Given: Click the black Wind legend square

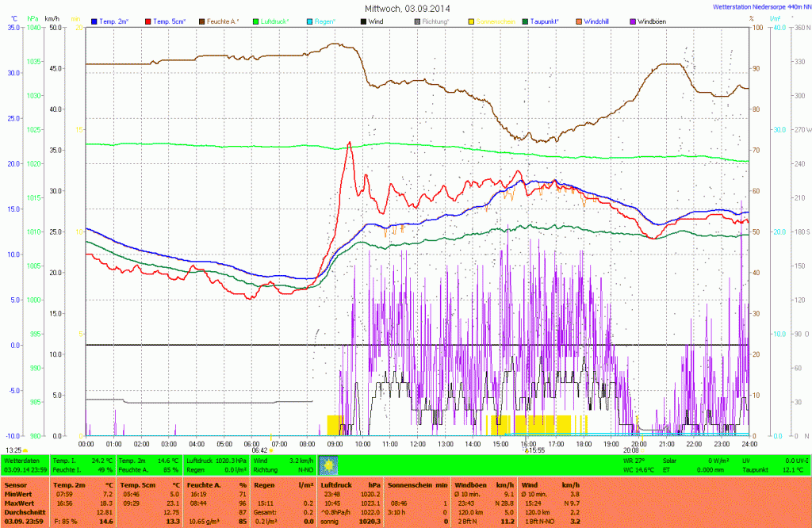Looking at the screenshot, I should pos(364,21).
